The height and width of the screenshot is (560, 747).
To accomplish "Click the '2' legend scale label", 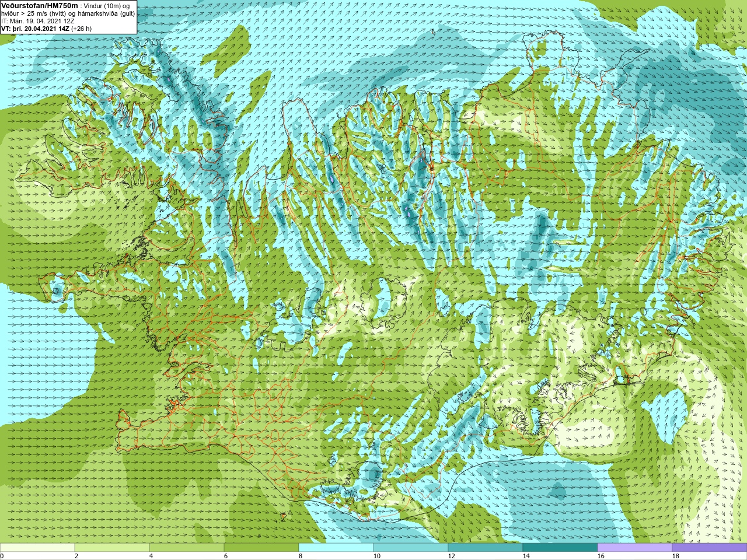I will (76, 556).
